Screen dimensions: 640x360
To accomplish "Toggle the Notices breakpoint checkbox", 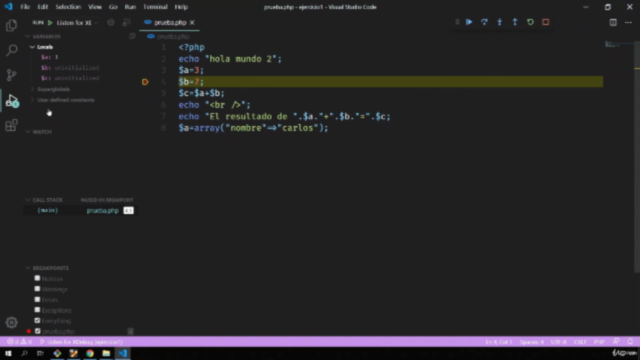I will 37,278.
